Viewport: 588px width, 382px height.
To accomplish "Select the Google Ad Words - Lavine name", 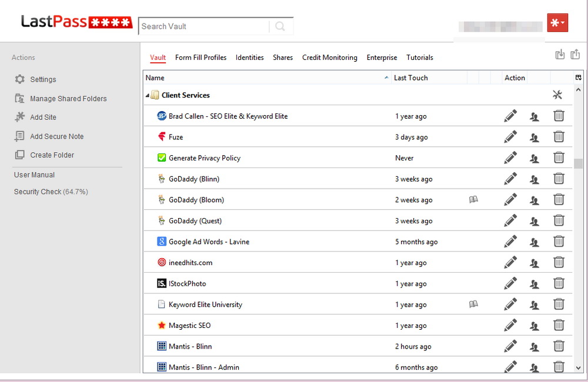I will point(209,242).
